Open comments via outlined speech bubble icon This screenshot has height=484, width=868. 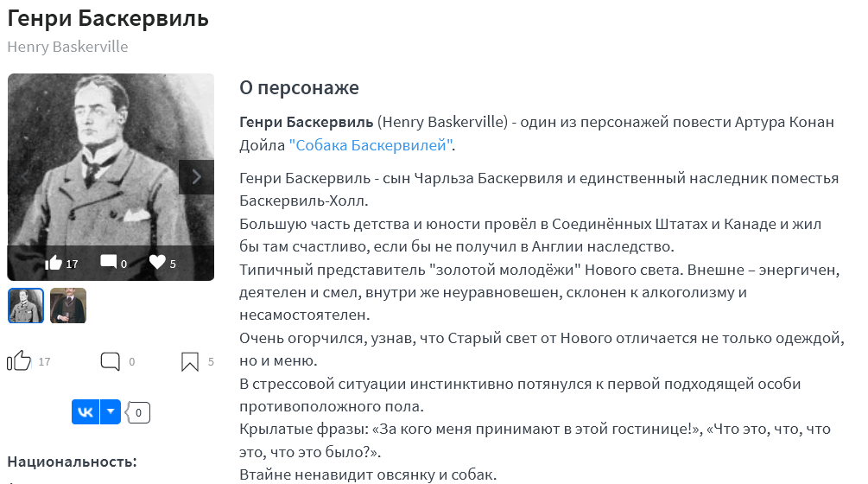[111, 361]
